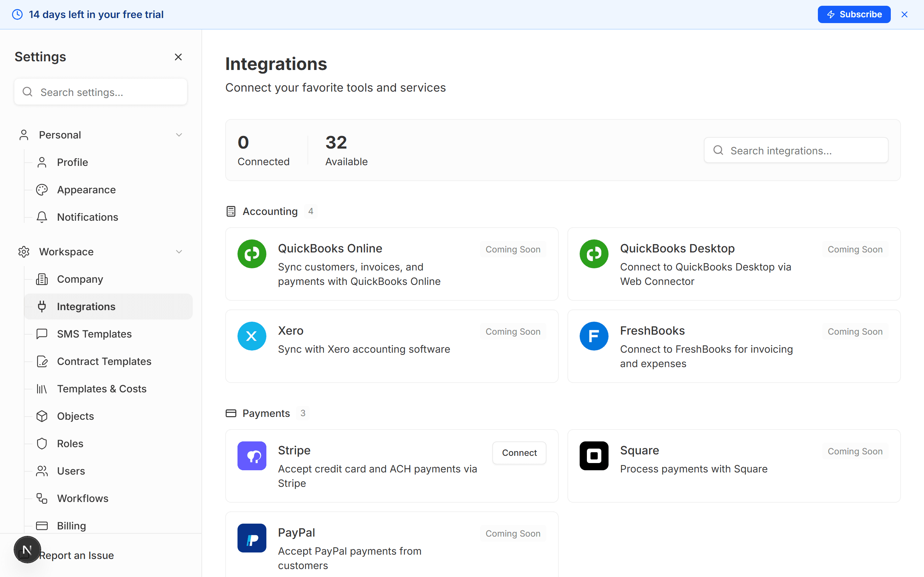Click the Square payments icon
924x577 pixels.
click(x=593, y=455)
